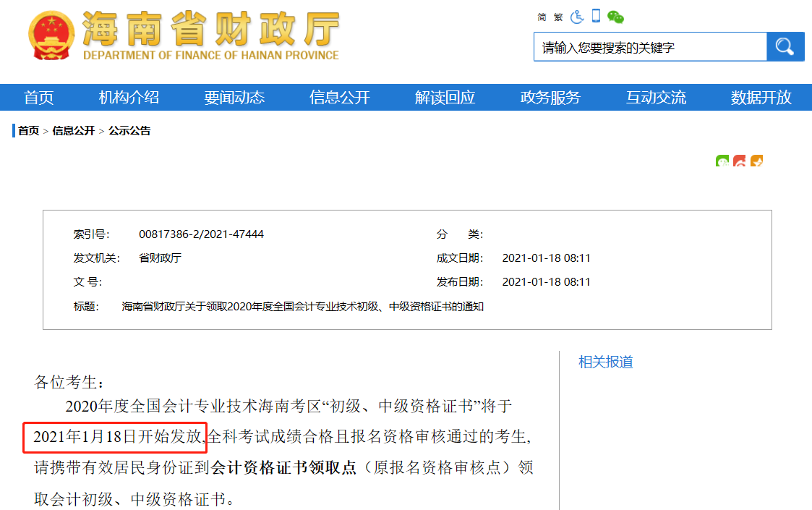Open WeChat icon in header
Screen dimensions: 812x510
[615, 17]
